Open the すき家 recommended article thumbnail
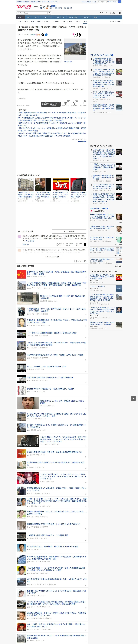Viewport: 138px width, 644px height. 61,185
